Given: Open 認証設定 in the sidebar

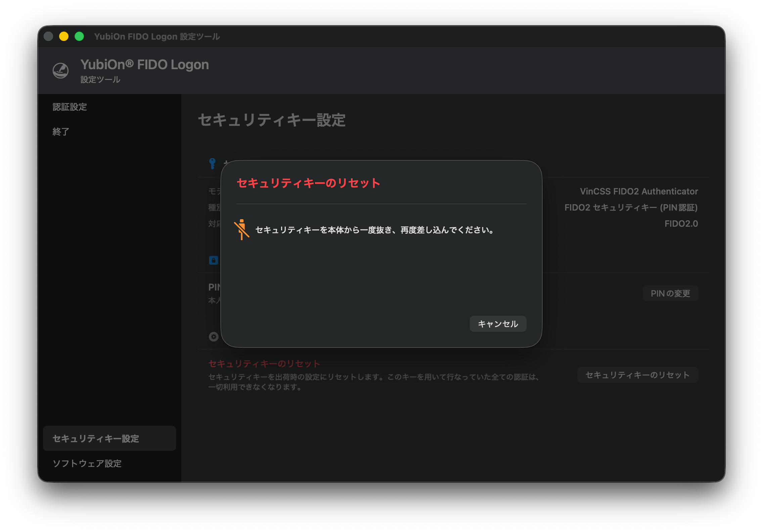Looking at the screenshot, I should 70,107.
